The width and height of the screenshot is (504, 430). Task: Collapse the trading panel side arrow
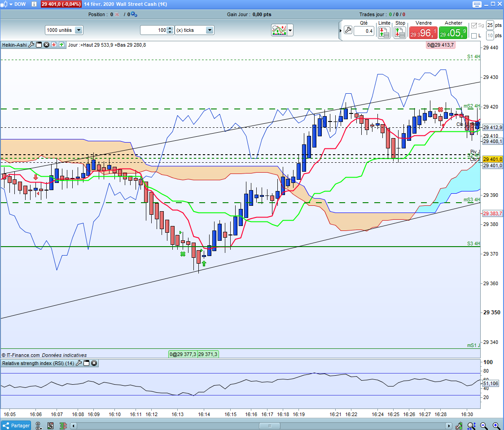(x=340, y=31)
